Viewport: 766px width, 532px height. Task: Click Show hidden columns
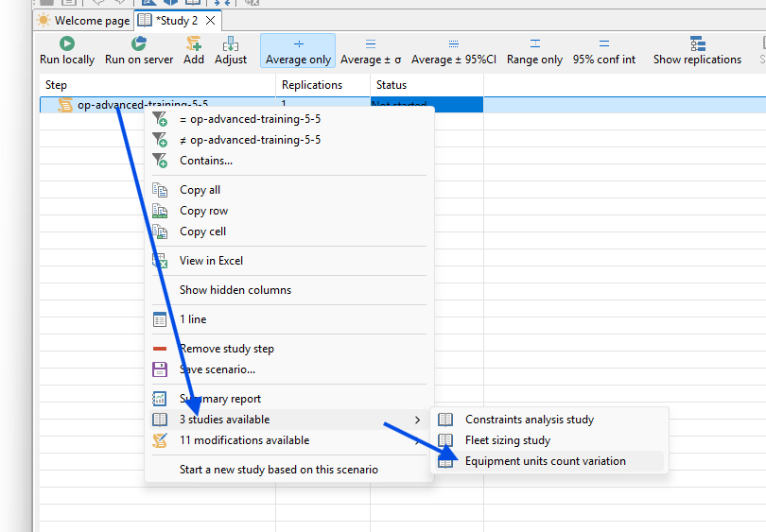tap(289, 290)
